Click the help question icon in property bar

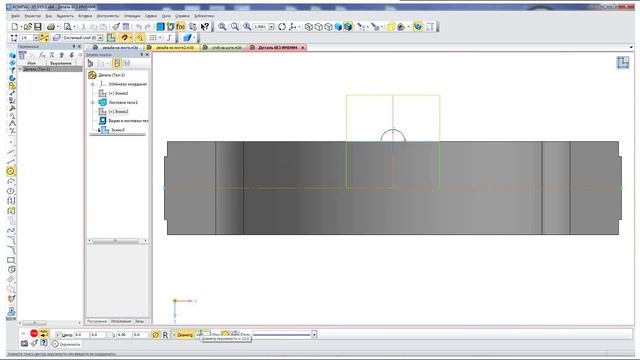(x=44, y=343)
